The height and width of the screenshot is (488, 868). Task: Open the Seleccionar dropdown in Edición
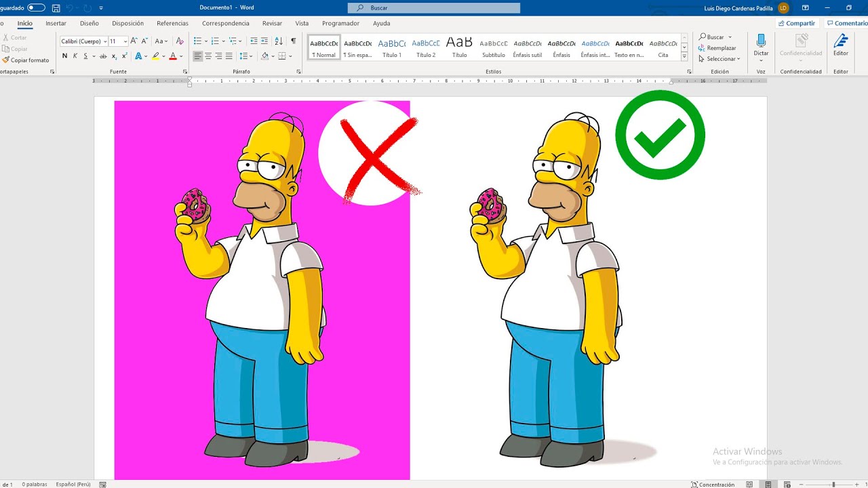click(719, 59)
